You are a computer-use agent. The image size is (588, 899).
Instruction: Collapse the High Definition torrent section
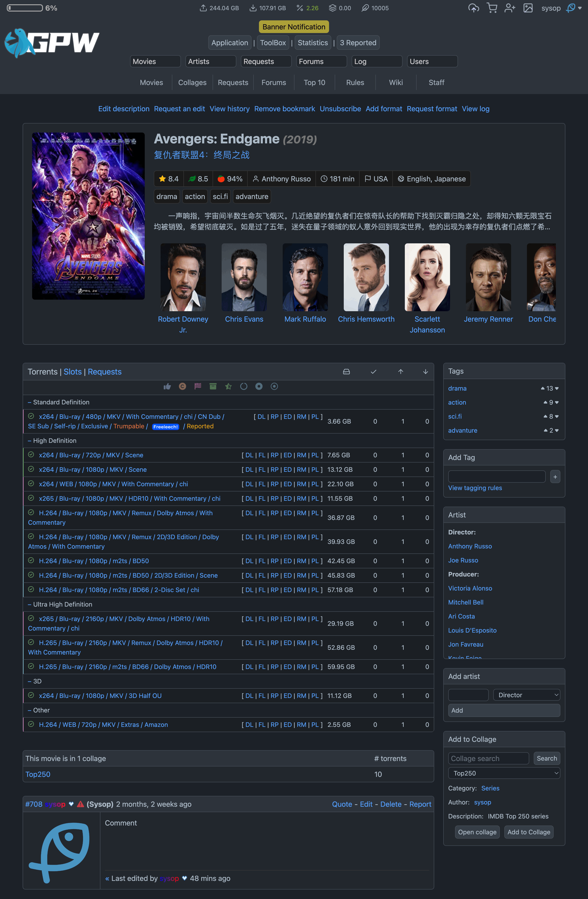(x=30, y=441)
